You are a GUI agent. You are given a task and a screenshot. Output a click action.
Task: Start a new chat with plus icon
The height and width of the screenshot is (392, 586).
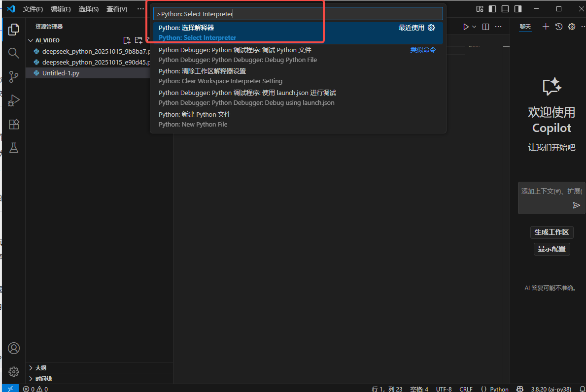click(546, 27)
